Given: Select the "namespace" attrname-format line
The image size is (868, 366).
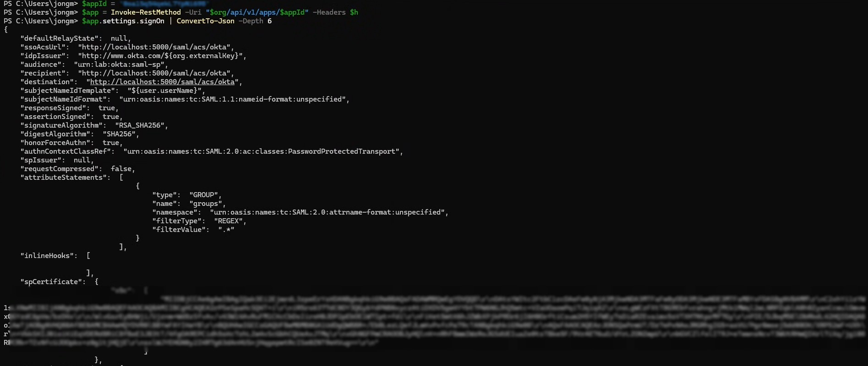Looking at the screenshot, I should point(300,212).
